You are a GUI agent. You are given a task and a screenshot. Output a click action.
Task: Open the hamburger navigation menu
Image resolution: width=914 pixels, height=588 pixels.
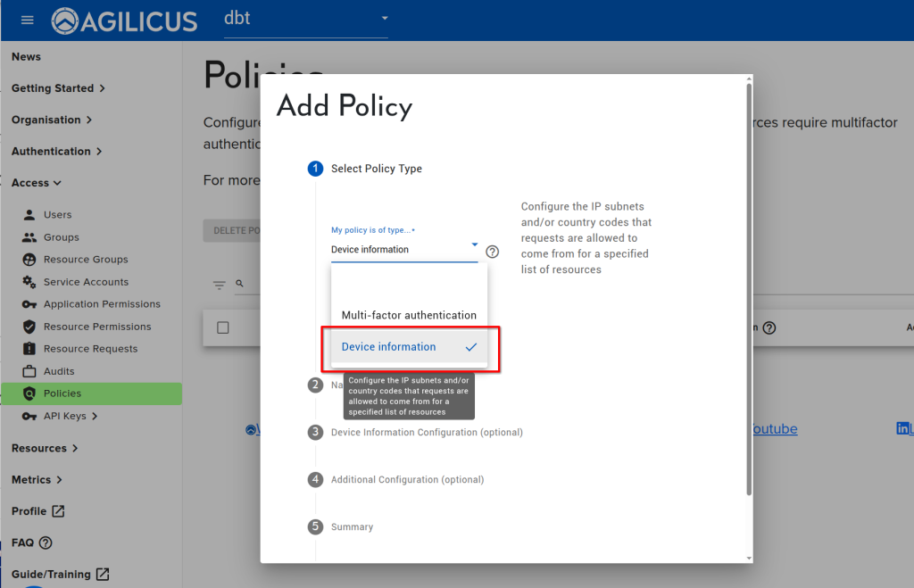[27, 20]
